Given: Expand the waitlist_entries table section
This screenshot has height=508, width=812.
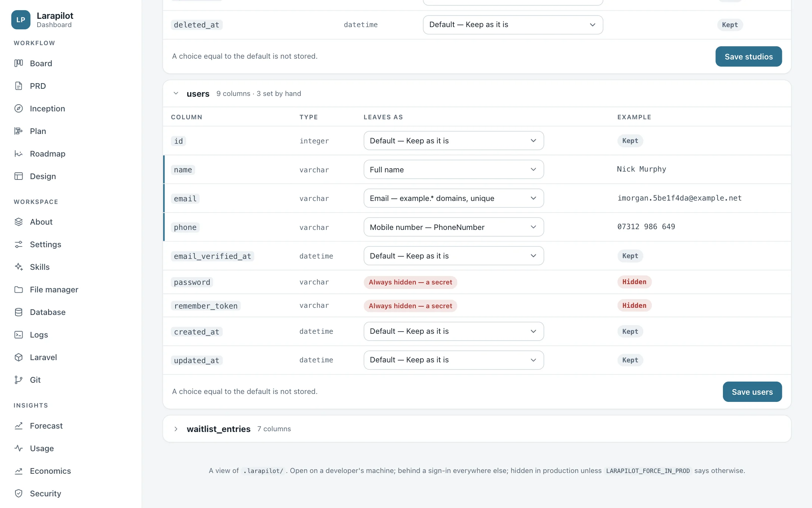Looking at the screenshot, I should tap(176, 429).
